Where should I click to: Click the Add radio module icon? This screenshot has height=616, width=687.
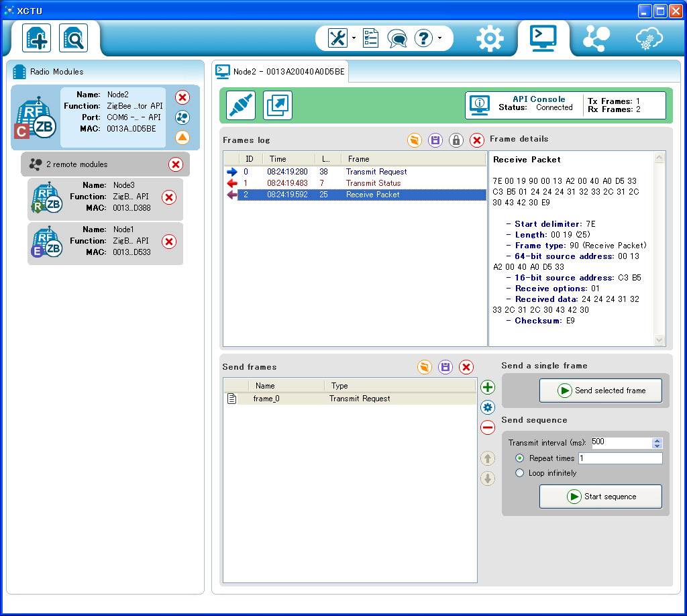tap(37, 38)
